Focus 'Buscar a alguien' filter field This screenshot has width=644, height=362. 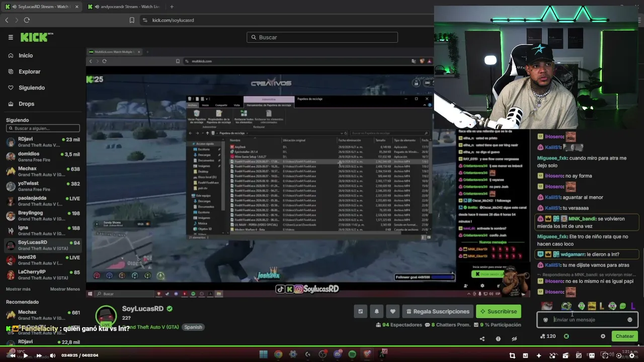coord(43,128)
